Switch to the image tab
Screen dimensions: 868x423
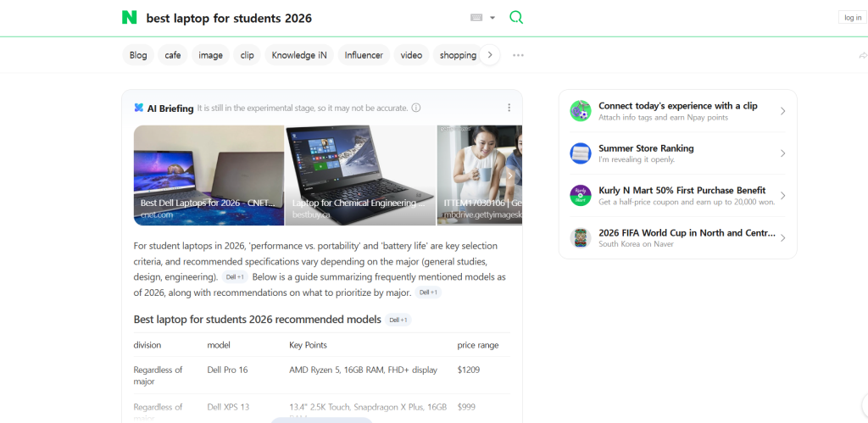(x=210, y=55)
